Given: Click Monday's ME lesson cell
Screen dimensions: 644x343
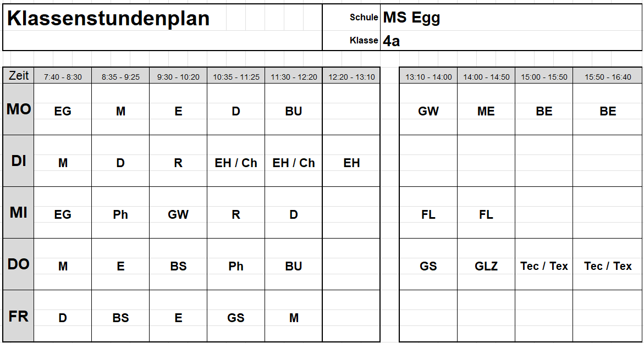Looking at the screenshot, I should click(x=486, y=109).
